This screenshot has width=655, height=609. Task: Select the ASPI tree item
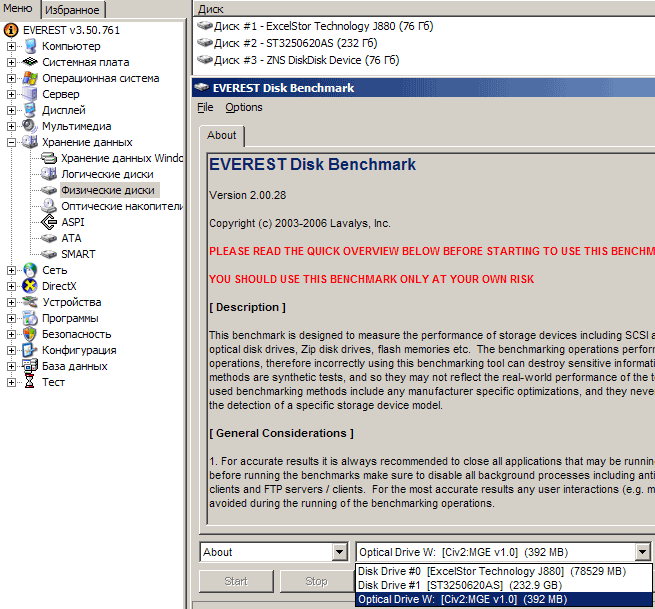pos(73,222)
